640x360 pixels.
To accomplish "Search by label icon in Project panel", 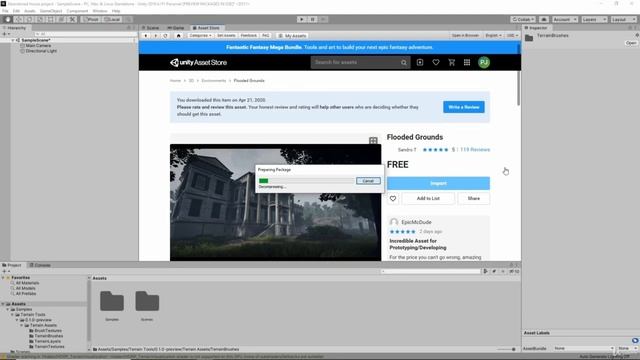I will [x=494, y=271].
